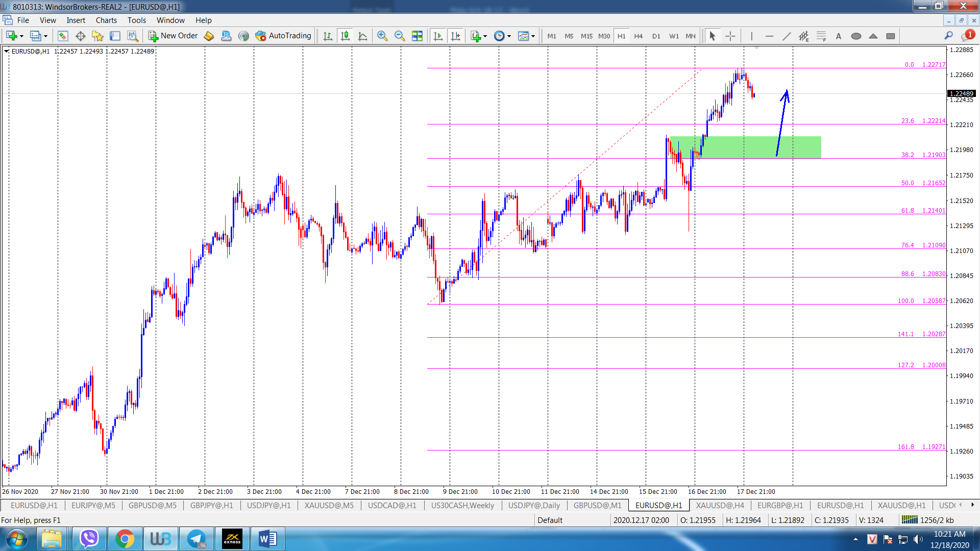
Task: Select the Fibonacci Retracement tool
Action: click(821, 36)
